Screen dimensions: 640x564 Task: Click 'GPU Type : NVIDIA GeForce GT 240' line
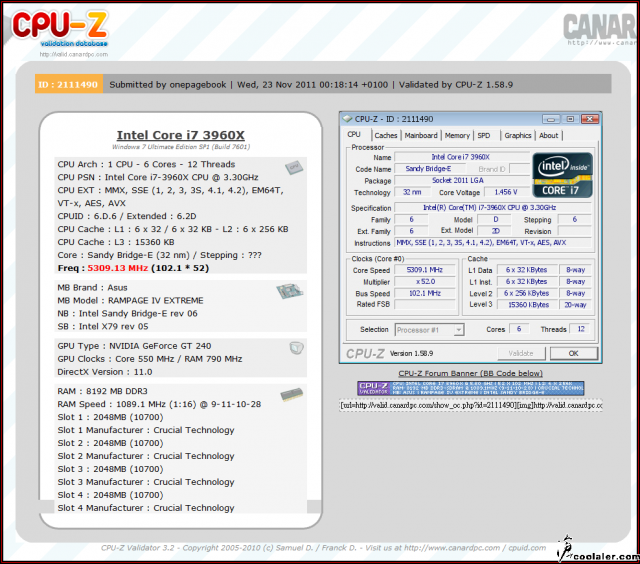click(x=134, y=346)
